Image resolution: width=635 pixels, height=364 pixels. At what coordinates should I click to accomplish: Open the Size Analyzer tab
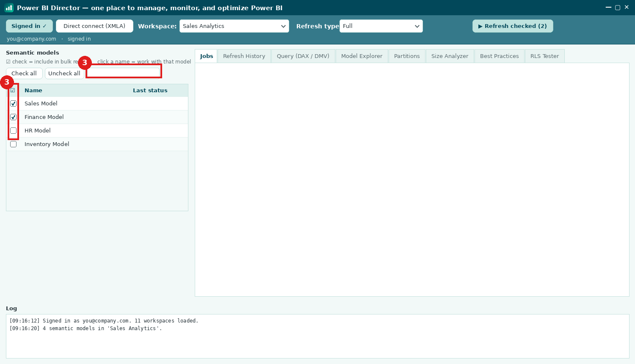point(450,56)
